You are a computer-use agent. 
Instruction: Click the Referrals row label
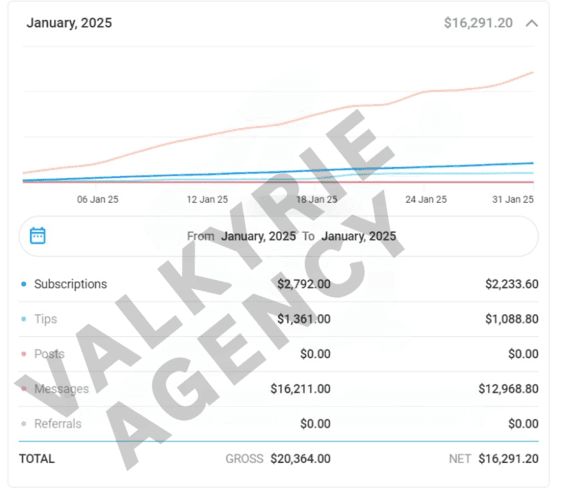pyautogui.click(x=58, y=424)
